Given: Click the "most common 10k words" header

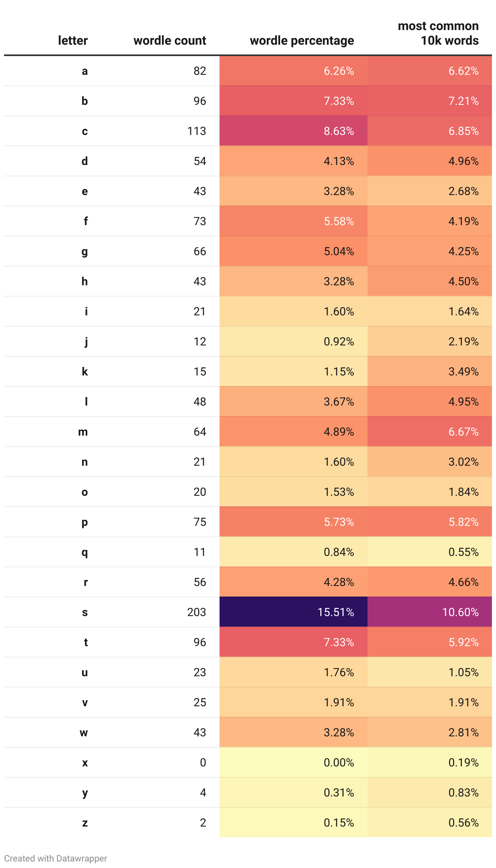Looking at the screenshot, I should [x=438, y=33].
